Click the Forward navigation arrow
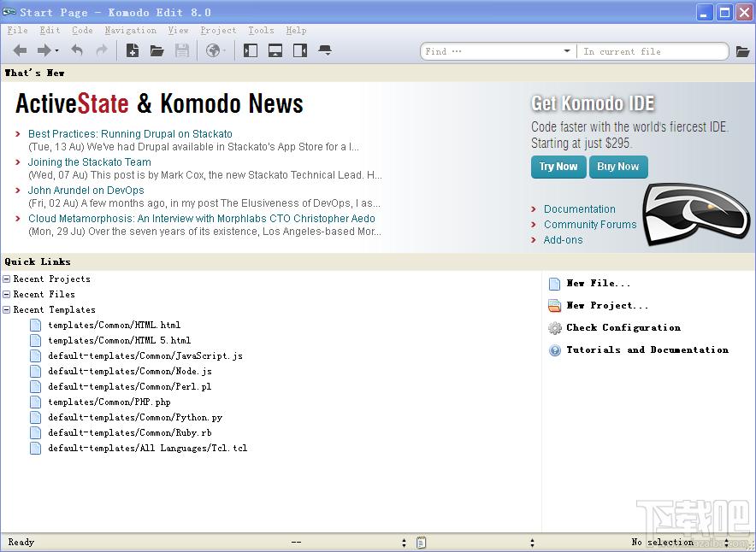756x552 pixels. tap(44, 50)
